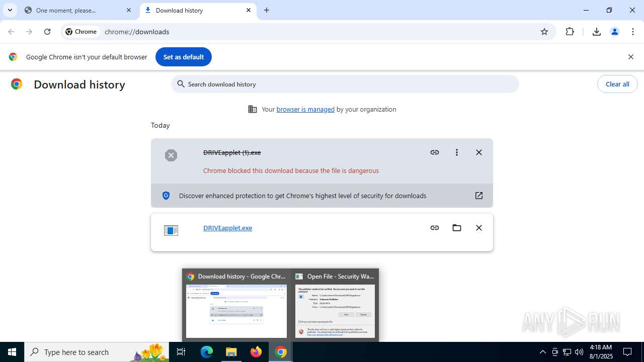Open the clock showing 4:18 AM
The width and height of the screenshot is (644, 362).
click(600, 352)
